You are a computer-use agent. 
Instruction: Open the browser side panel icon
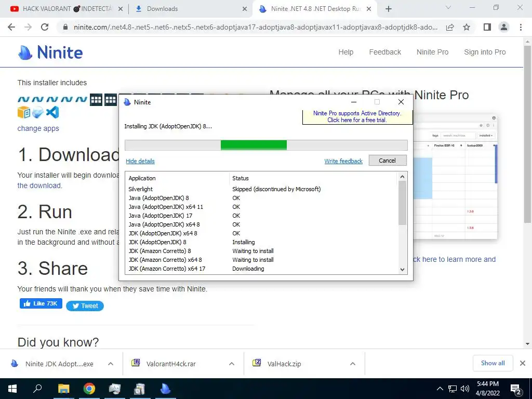(487, 27)
